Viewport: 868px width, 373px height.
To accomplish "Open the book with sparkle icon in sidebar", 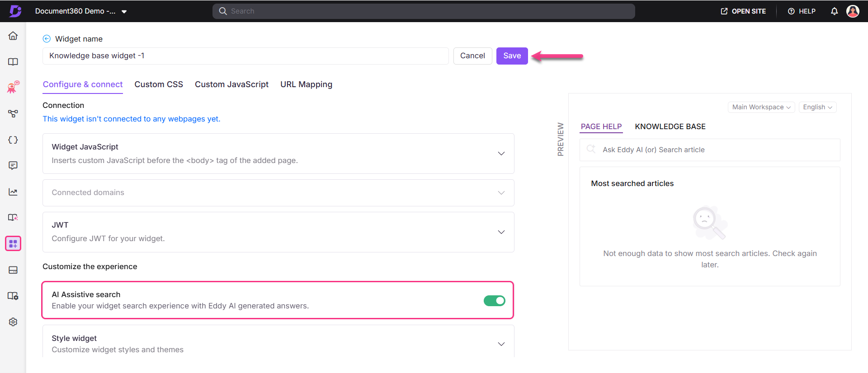I will click(x=13, y=218).
